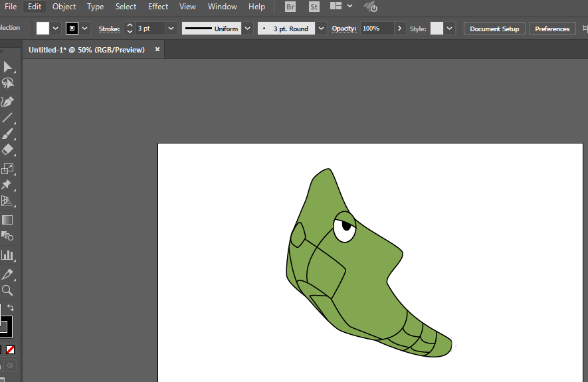Open Adobe Bridge via Br icon
This screenshot has height=382, width=588.
pos(290,7)
